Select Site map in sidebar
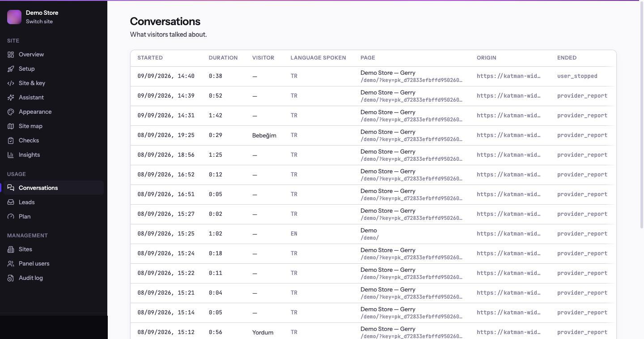The height and width of the screenshot is (339, 644). tap(54, 126)
